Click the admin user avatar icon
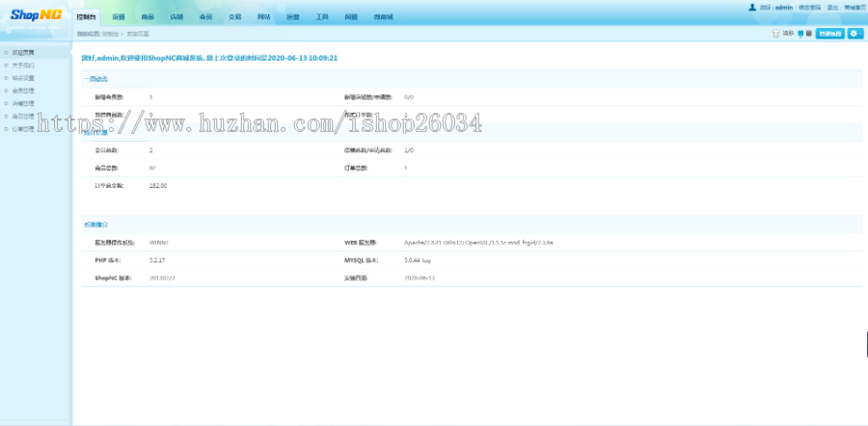Screen dimensions: 868x426 point(751,7)
